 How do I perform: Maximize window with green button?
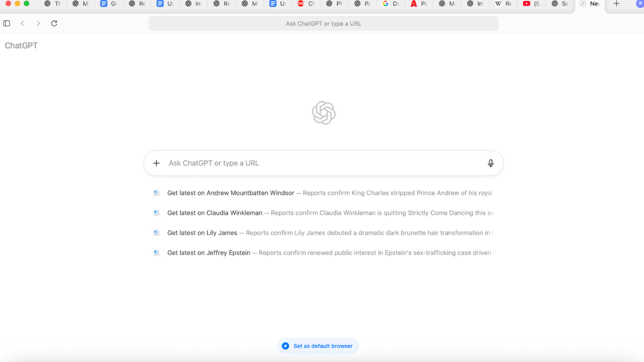click(27, 4)
